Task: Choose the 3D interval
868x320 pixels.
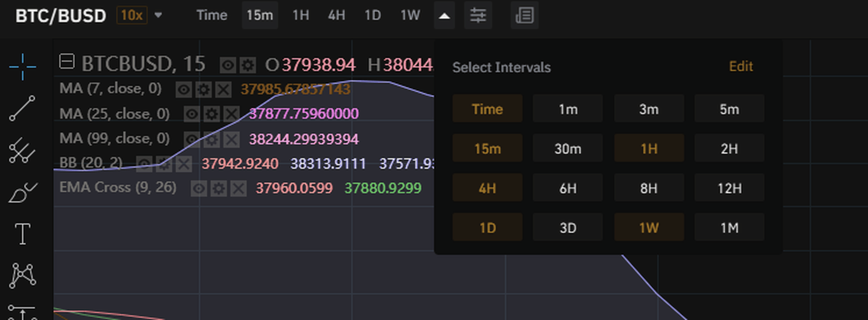Action: tap(568, 227)
